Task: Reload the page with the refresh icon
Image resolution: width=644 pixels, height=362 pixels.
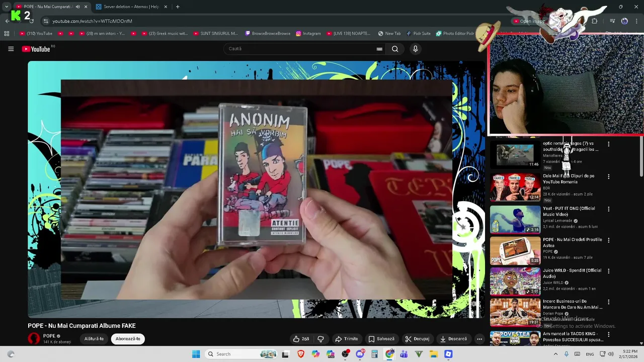Action: 31,21
